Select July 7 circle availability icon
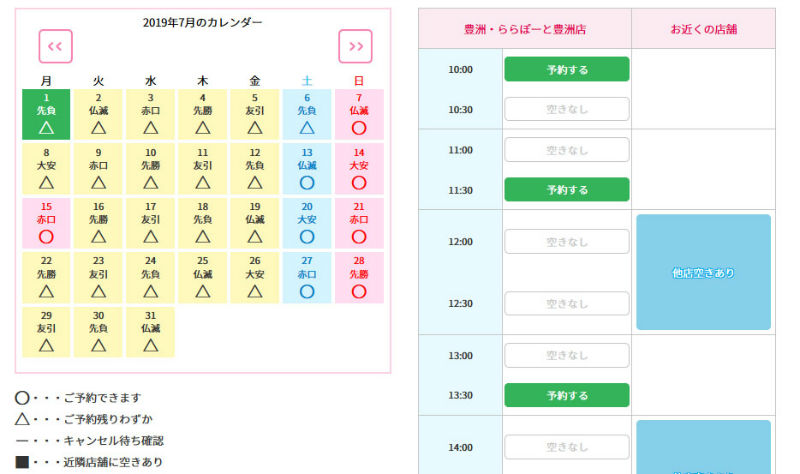Viewport: 800px width, 474px height. pos(359,128)
